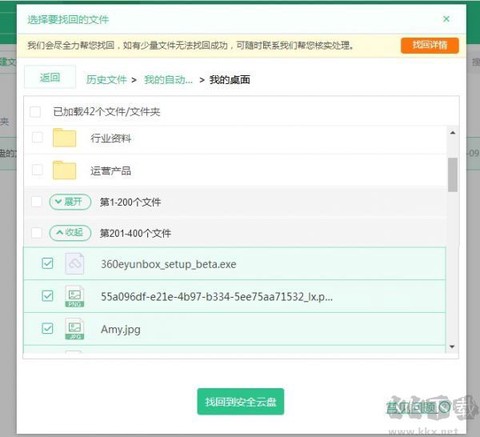This screenshot has height=437, width=480.
Task: Select the 360eyunbox_setup_beta.exe file name
Action: click(169, 264)
